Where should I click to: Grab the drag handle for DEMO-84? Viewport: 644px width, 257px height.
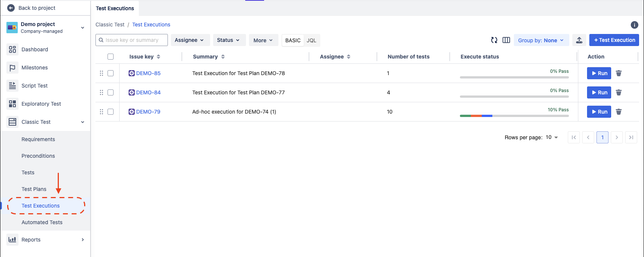pos(101,92)
